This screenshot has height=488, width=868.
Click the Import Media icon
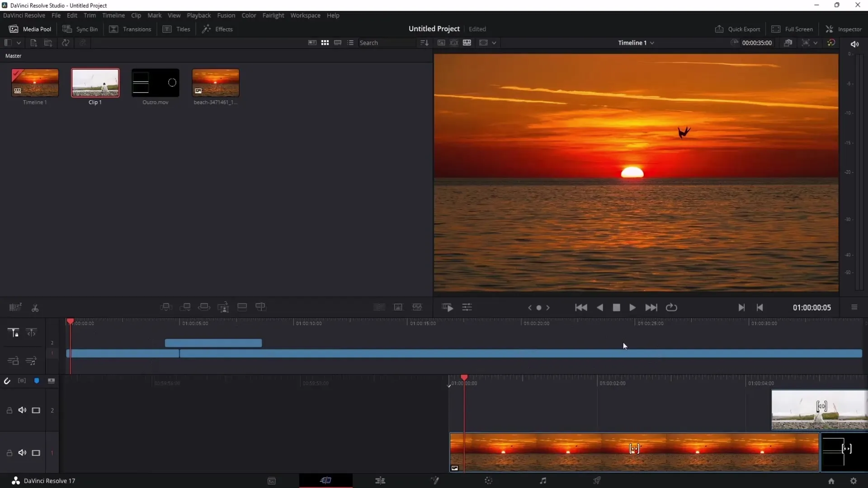point(33,42)
